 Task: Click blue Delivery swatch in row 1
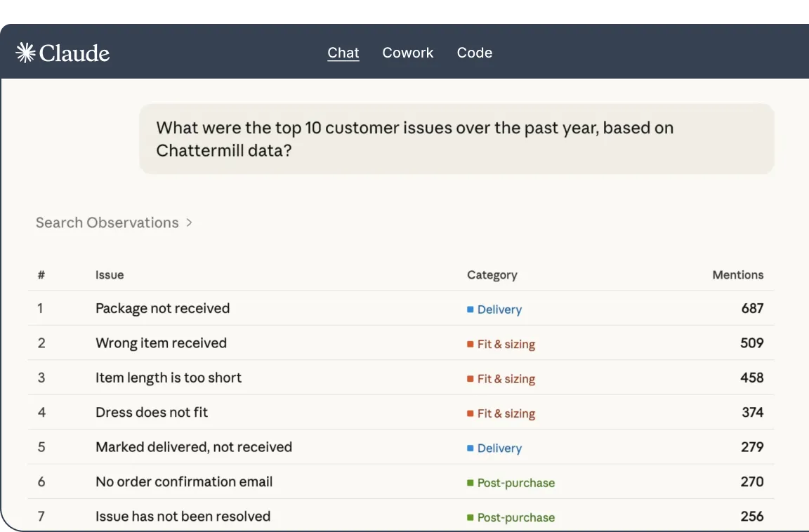pos(470,310)
